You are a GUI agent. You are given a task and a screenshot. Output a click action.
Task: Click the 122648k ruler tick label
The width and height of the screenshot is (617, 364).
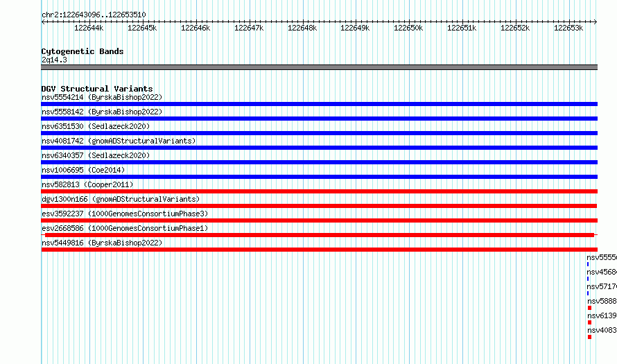click(302, 28)
